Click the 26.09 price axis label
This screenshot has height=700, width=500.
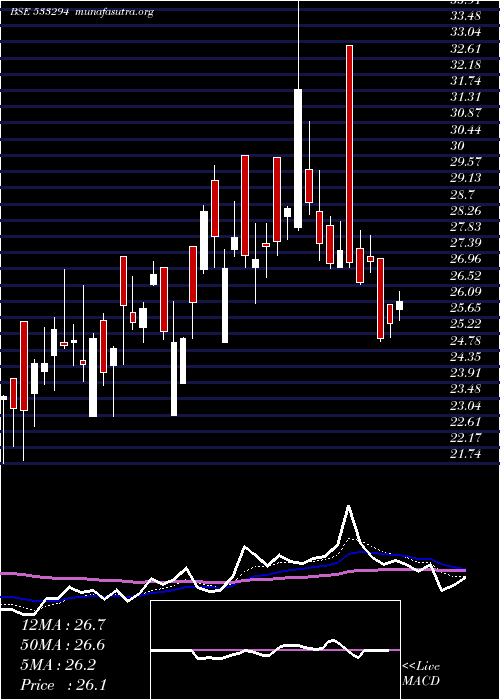(466, 292)
